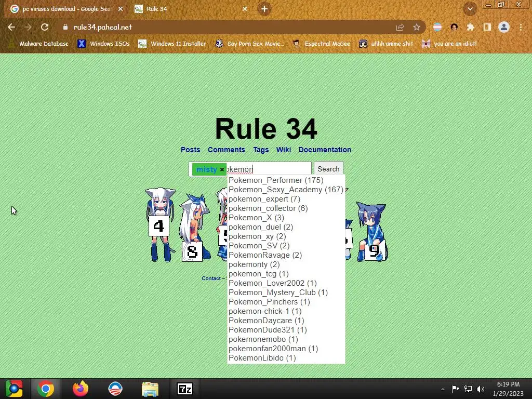Open the Chrome profile avatar icon

[504, 27]
